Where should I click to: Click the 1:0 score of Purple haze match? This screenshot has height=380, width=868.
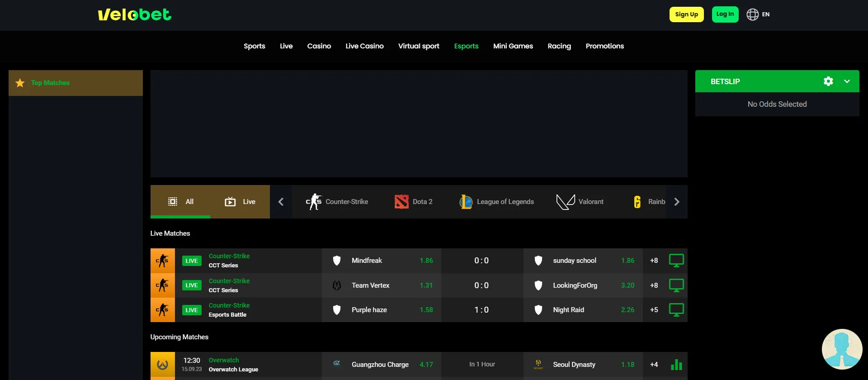(481, 310)
